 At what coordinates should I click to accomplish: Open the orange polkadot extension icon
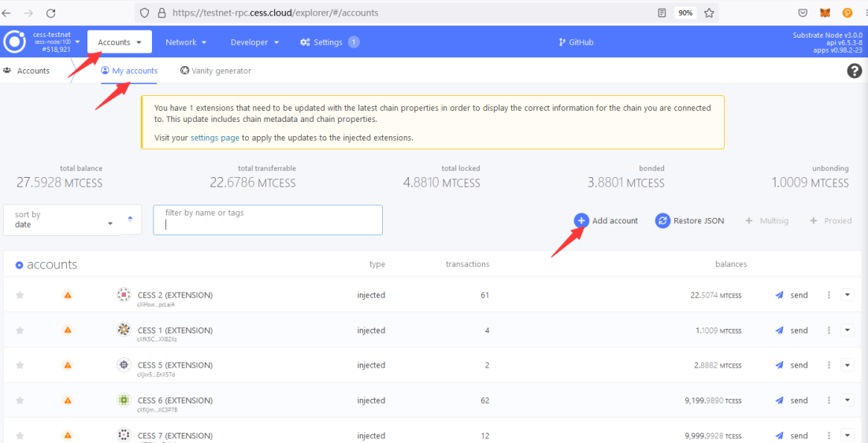pyautogui.click(x=847, y=13)
